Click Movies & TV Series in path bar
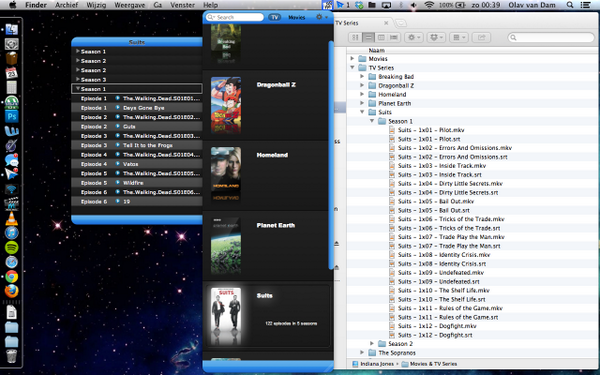Image resolution: width=600 pixels, height=375 pixels. coord(429,364)
